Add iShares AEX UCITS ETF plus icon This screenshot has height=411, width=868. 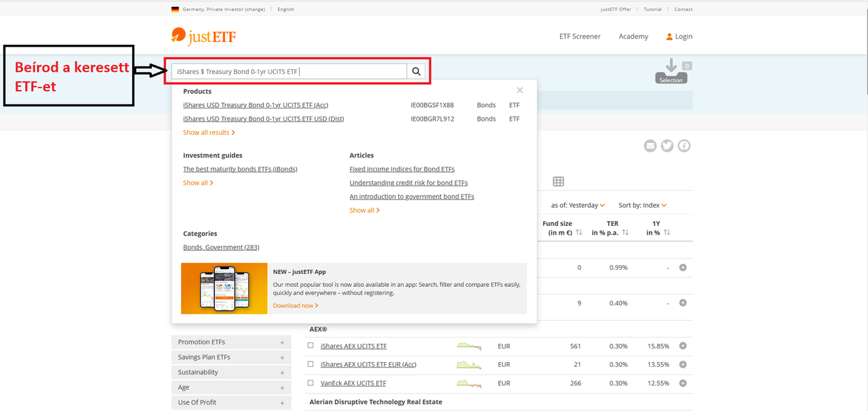click(x=683, y=346)
